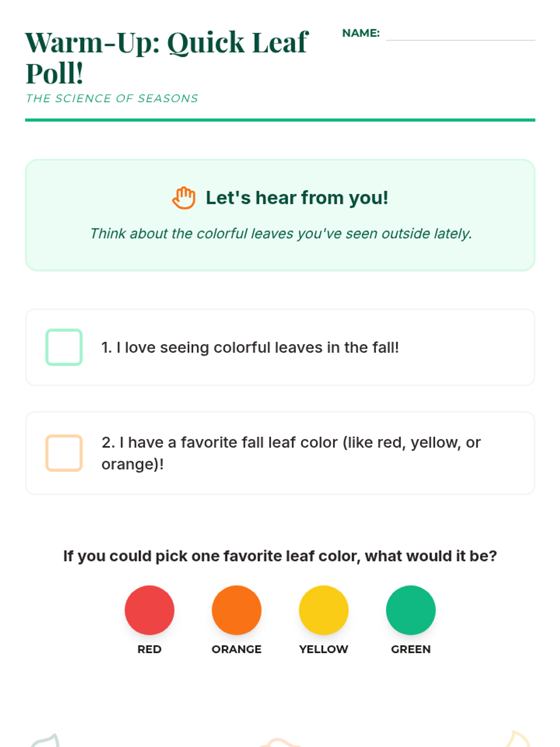Pick the orange color circle

tap(237, 610)
